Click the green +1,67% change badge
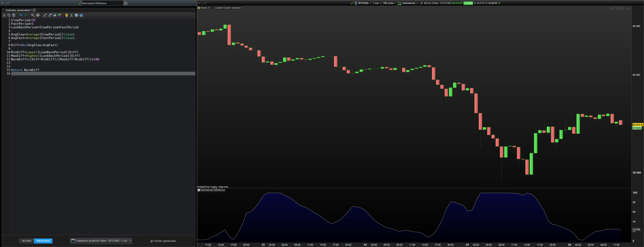Viewport: 644px width, 247px height. [x=468, y=3]
